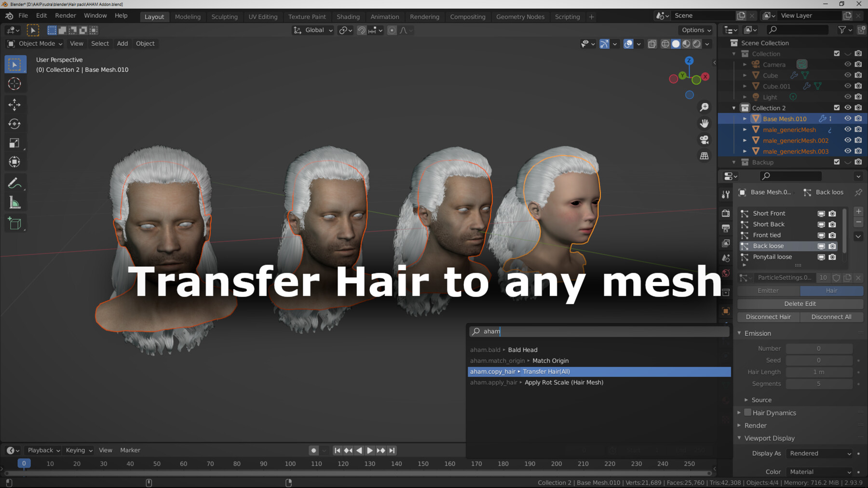Open the World Properties tab
Viewport: 868px width, 488px height.
(x=726, y=273)
